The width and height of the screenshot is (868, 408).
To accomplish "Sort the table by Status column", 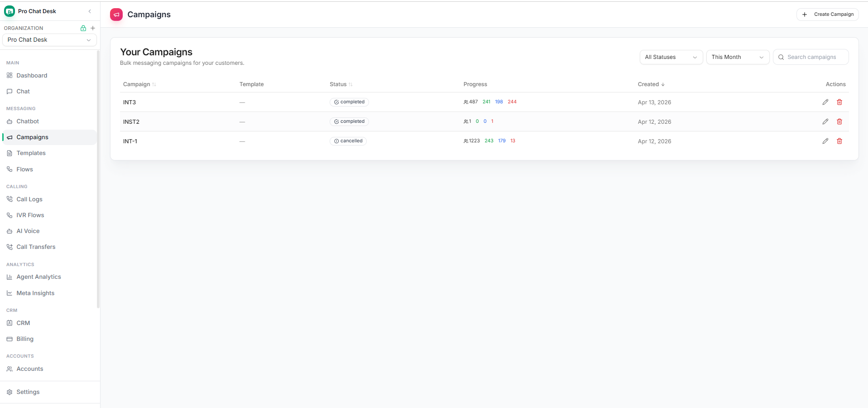I will (341, 84).
